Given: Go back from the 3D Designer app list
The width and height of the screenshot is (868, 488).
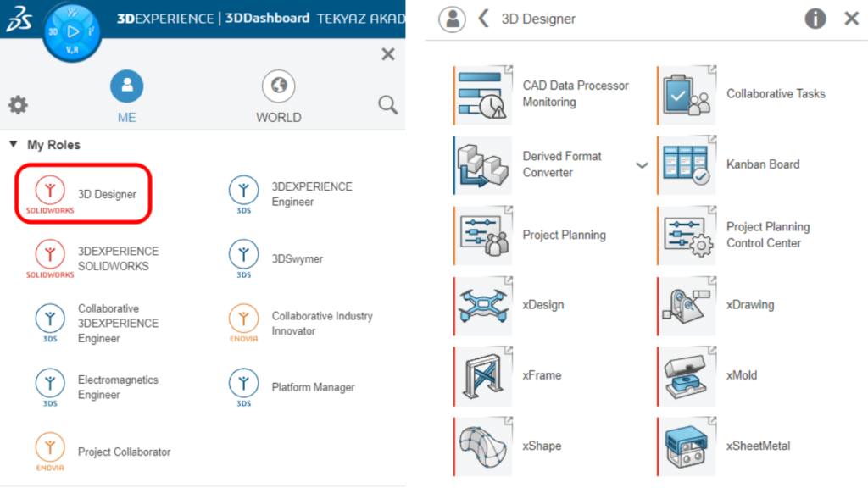Looking at the screenshot, I should tap(483, 18).
